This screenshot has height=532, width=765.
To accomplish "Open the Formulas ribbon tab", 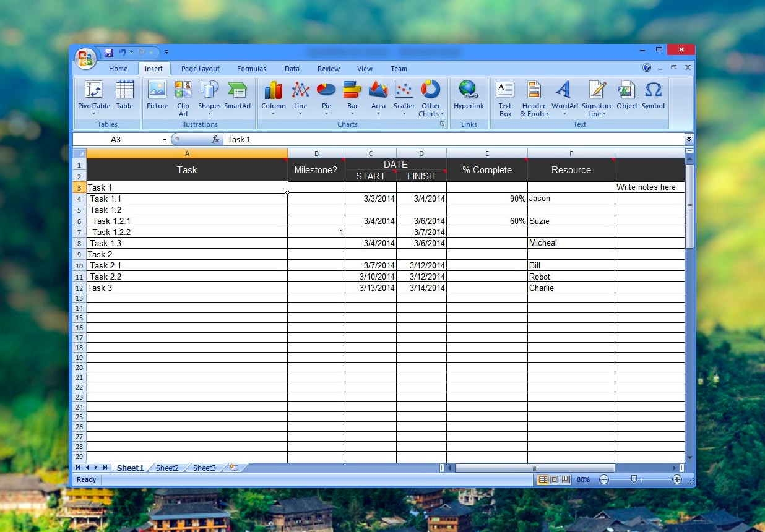I will [251, 69].
